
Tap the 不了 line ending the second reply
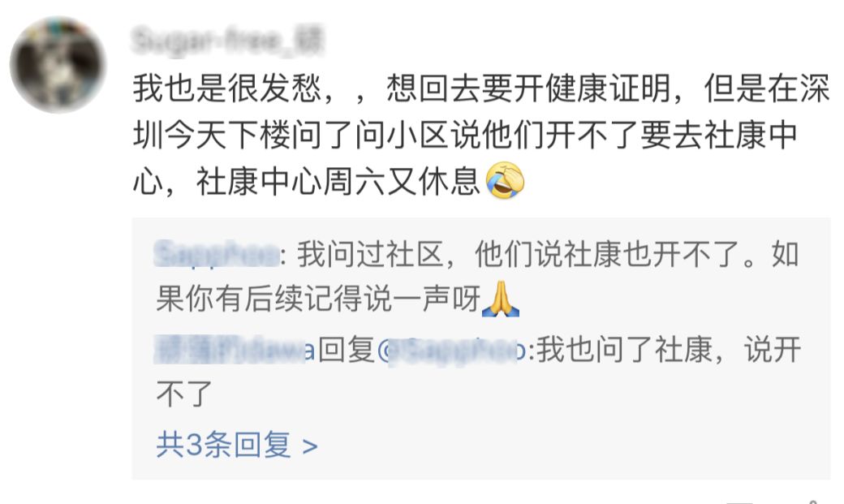(184, 394)
